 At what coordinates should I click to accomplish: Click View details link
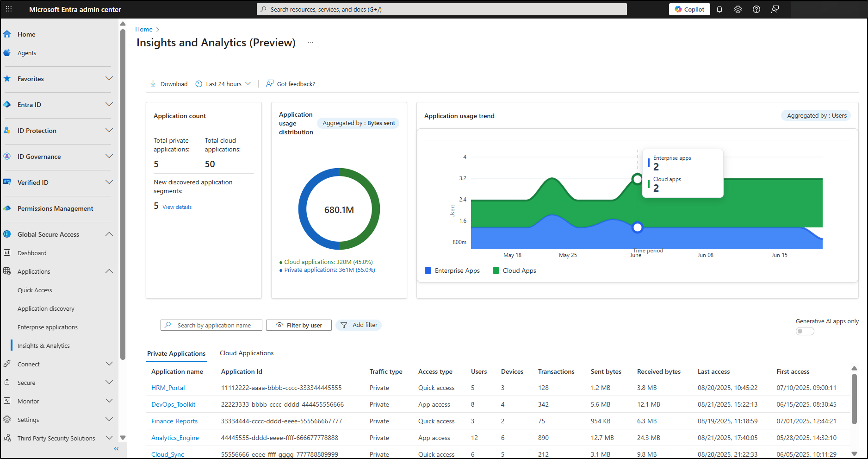tap(177, 207)
